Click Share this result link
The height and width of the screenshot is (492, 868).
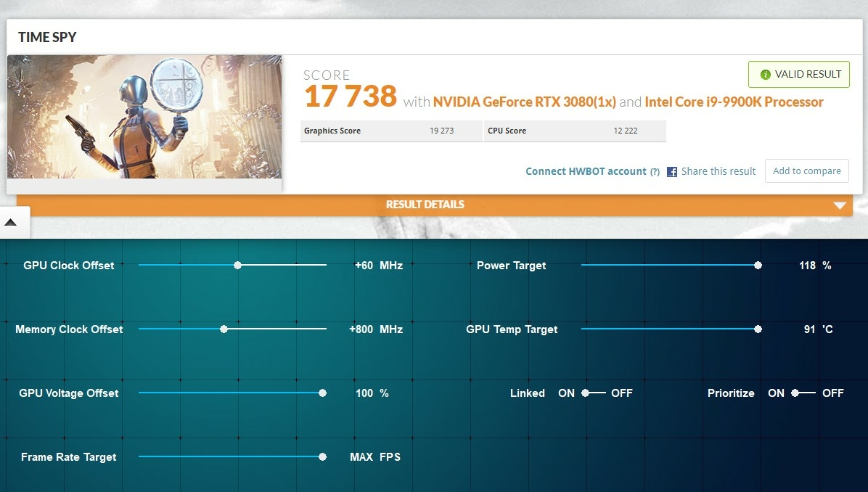[718, 171]
